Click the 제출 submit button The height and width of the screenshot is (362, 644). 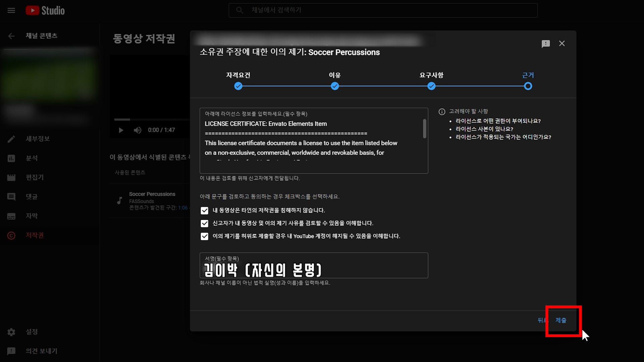(561, 320)
